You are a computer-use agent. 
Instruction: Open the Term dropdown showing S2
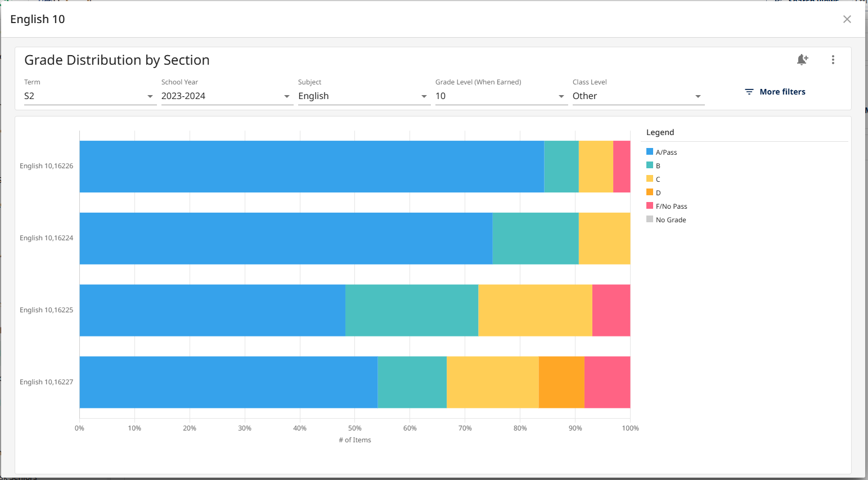pyautogui.click(x=90, y=96)
